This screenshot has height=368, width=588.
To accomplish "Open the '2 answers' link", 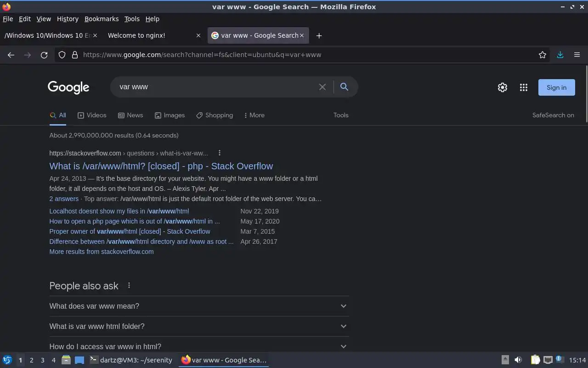I will [64, 199].
